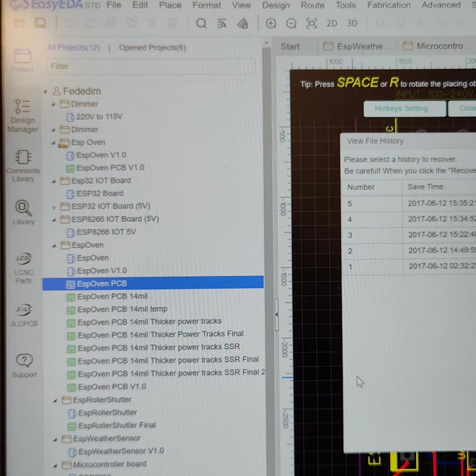Screen dimensions: 476x476
Task: Open the Support sidebar icon
Action: (24, 365)
